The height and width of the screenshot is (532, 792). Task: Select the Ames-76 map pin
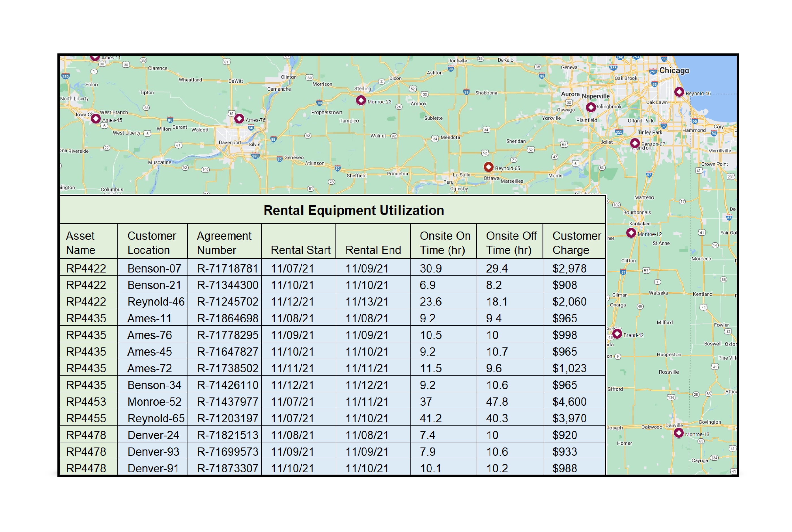(239, 119)
